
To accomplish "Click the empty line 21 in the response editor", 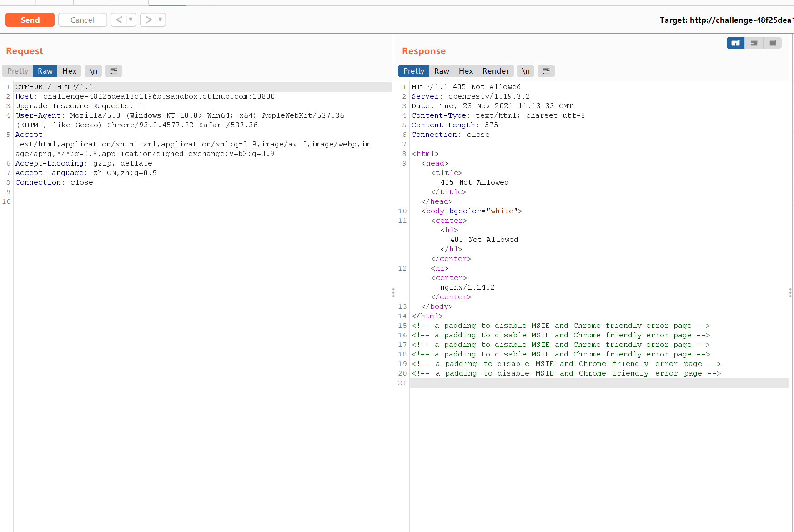I will 599,383.
